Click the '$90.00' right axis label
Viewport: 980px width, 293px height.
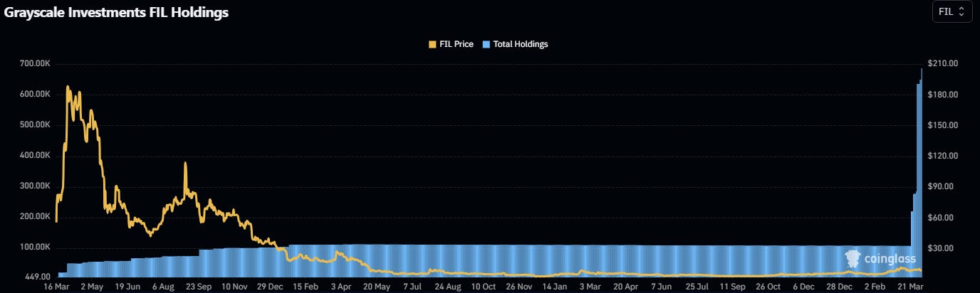(x=940, y=186)
